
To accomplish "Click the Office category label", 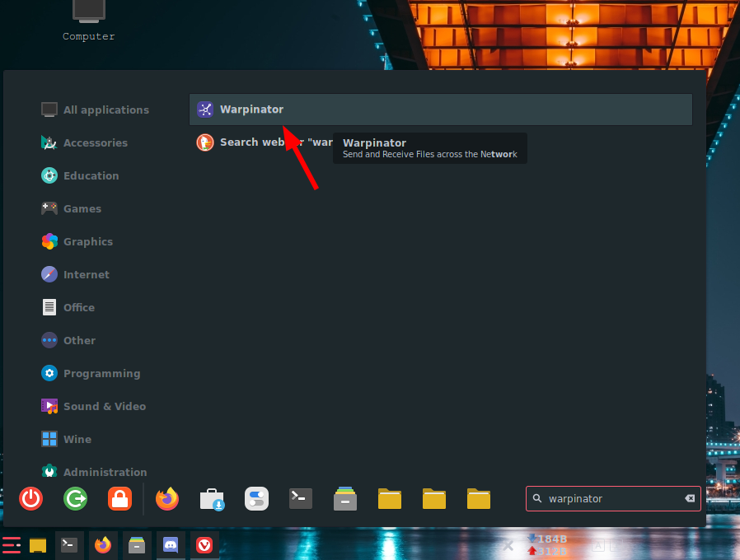I will pyautogui.click(x=79, y=308).
